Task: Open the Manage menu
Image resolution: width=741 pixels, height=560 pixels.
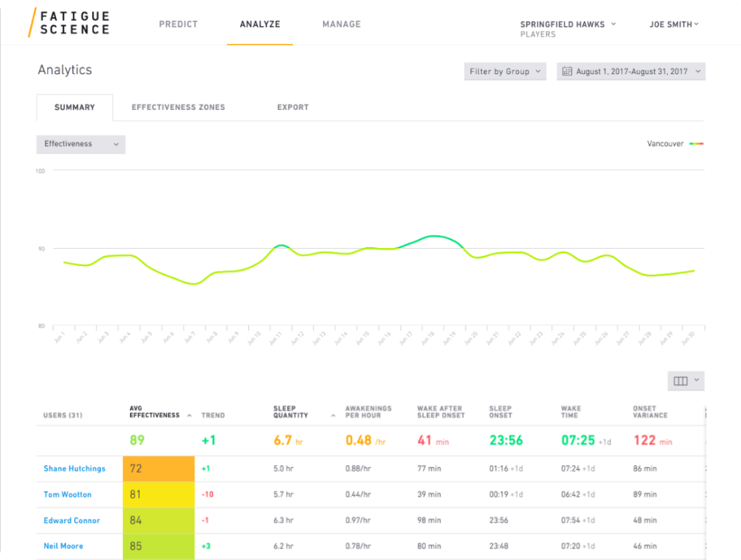Action: pyautogui.click(x=342, y=24)
